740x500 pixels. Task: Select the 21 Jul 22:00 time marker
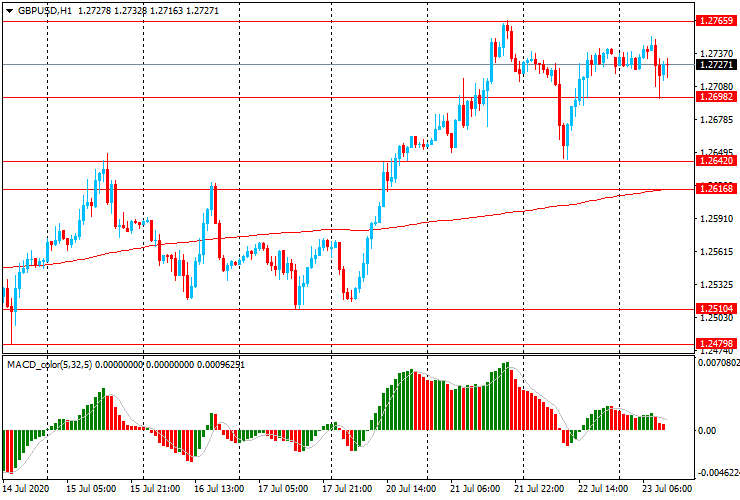coord(539,490)
